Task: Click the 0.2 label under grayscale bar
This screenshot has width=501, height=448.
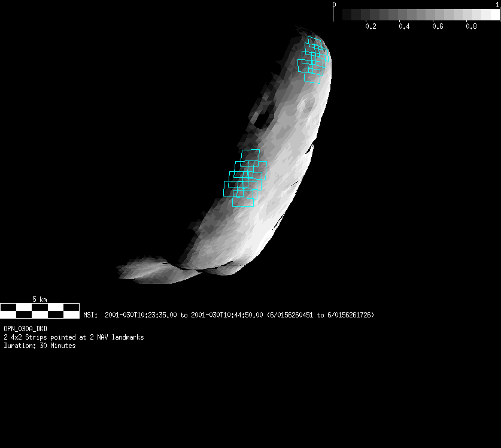Action: tap(371, 26)
